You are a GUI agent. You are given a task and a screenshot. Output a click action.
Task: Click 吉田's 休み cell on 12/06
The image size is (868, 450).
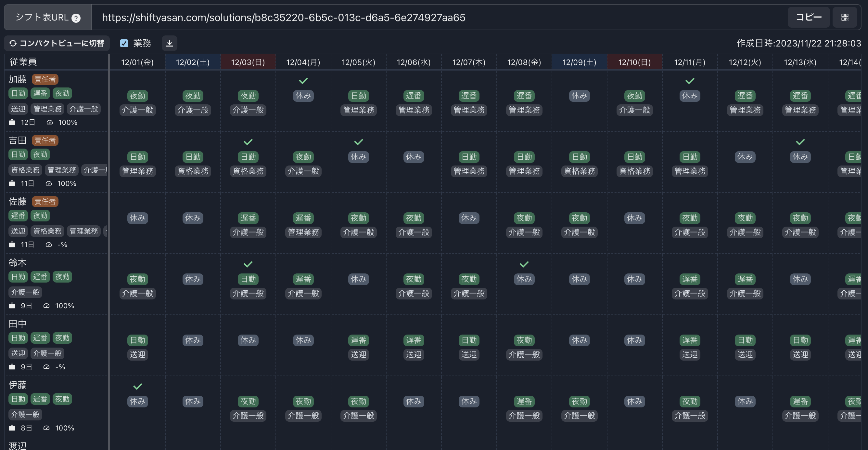point(414,157)
